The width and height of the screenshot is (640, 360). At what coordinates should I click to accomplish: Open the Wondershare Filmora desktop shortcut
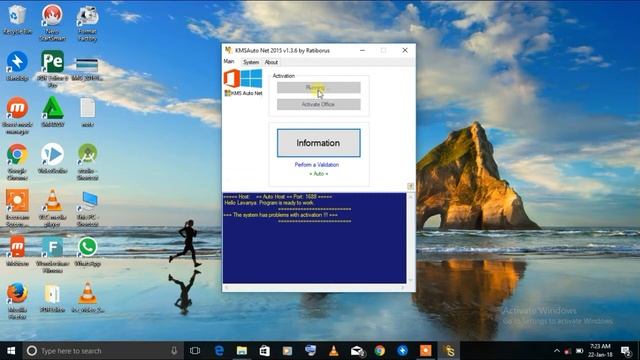[52, 254]
